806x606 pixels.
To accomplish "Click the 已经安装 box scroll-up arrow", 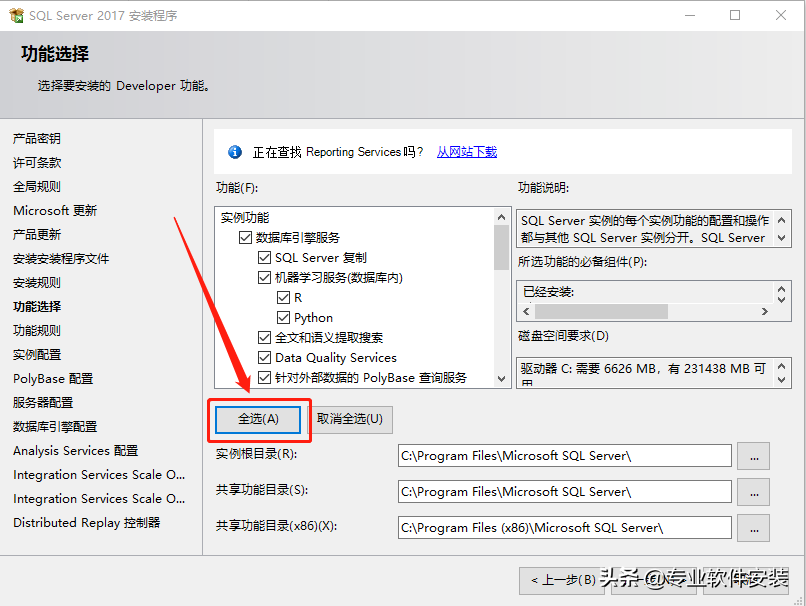I will click(781, 289).
